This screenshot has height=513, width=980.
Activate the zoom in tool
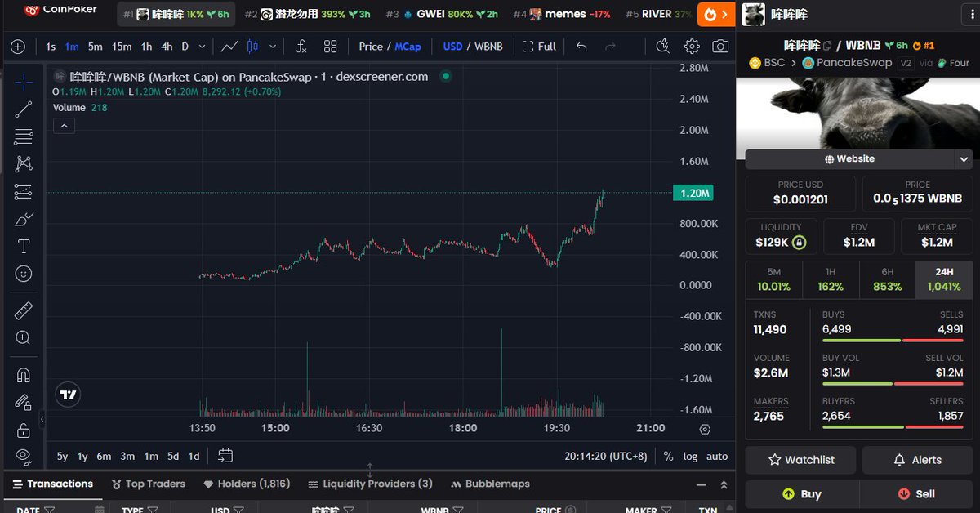click(24, 338)
